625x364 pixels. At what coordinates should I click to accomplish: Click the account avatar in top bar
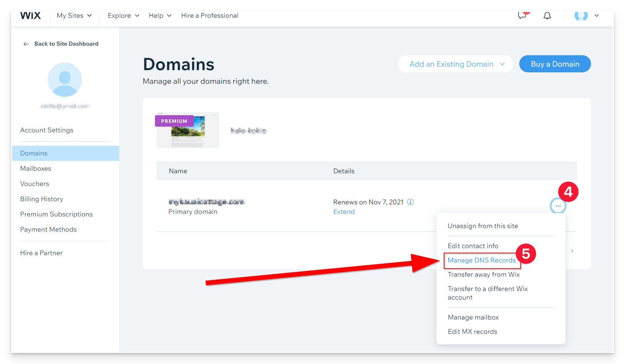tap(581, 16)
